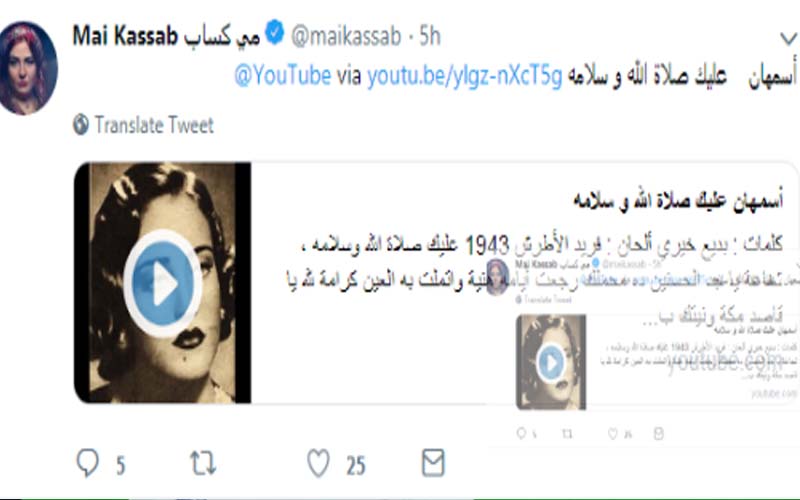Expand the tweet options chevron menu
Viewport: 800px width, 500px height.
point(788,38)
